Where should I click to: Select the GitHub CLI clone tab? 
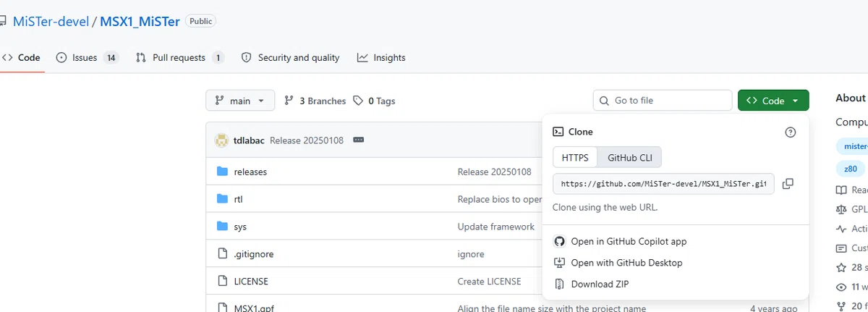point(630,157)
